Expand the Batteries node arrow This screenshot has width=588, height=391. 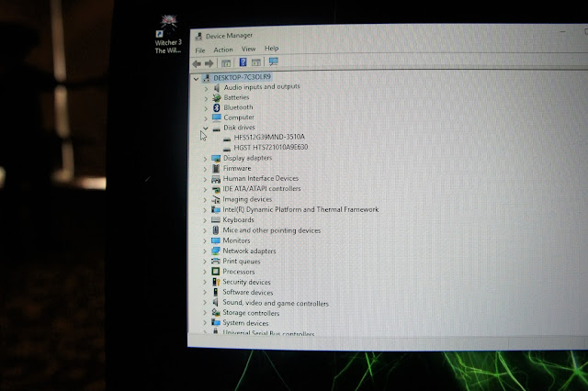[206, 99]
